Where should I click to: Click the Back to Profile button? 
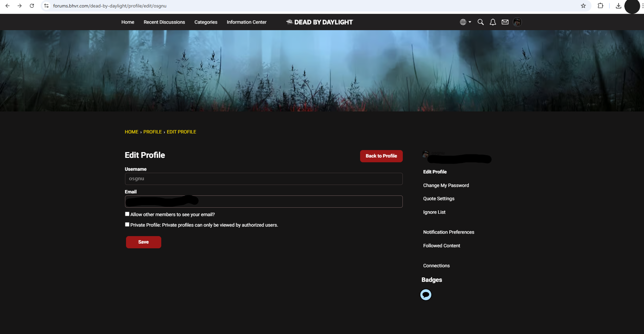pos(381,156)
